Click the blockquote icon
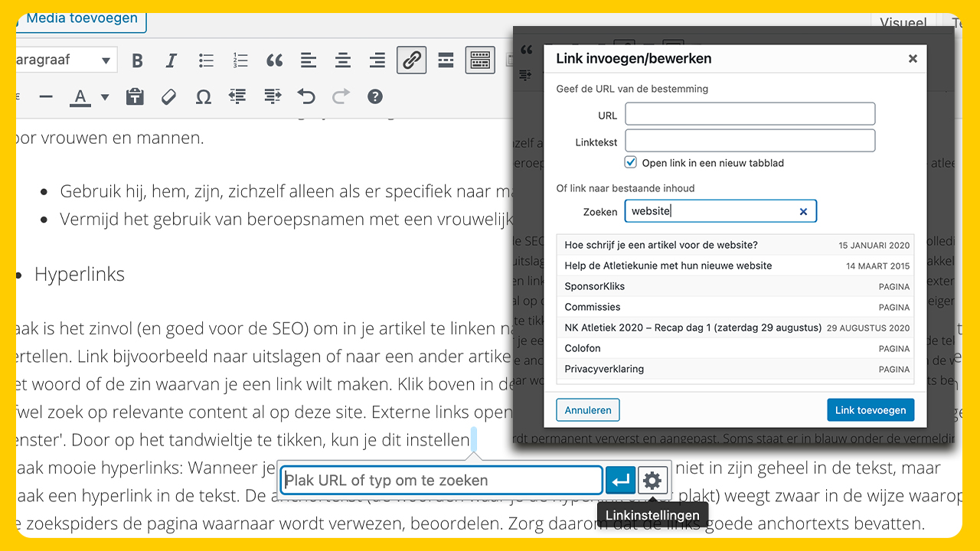 274,60
